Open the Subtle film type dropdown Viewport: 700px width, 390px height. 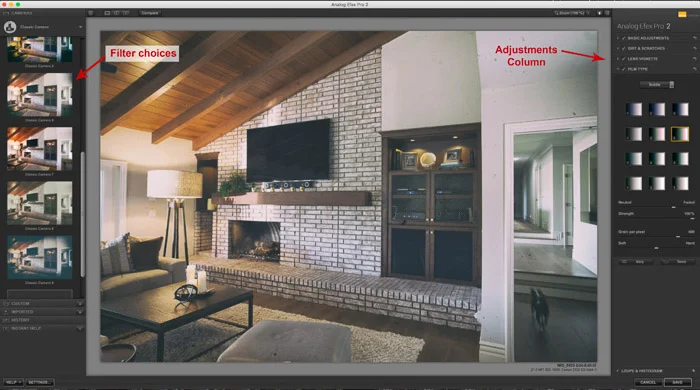point(657,85)
